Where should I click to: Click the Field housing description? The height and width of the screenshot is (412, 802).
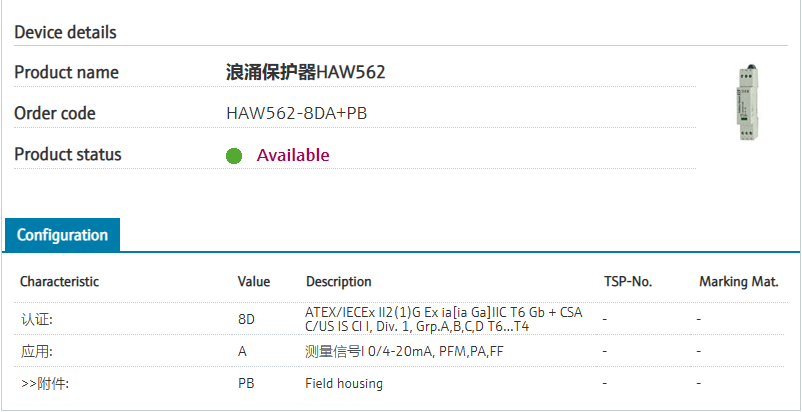(344, 383)
